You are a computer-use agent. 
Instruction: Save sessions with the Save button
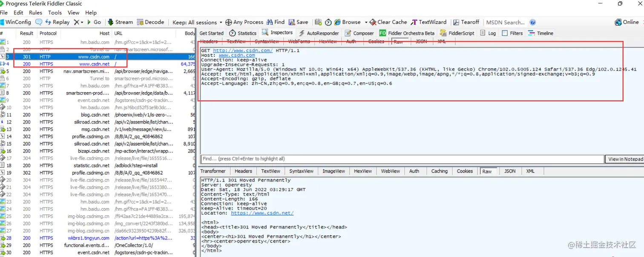tap(298, 22)
